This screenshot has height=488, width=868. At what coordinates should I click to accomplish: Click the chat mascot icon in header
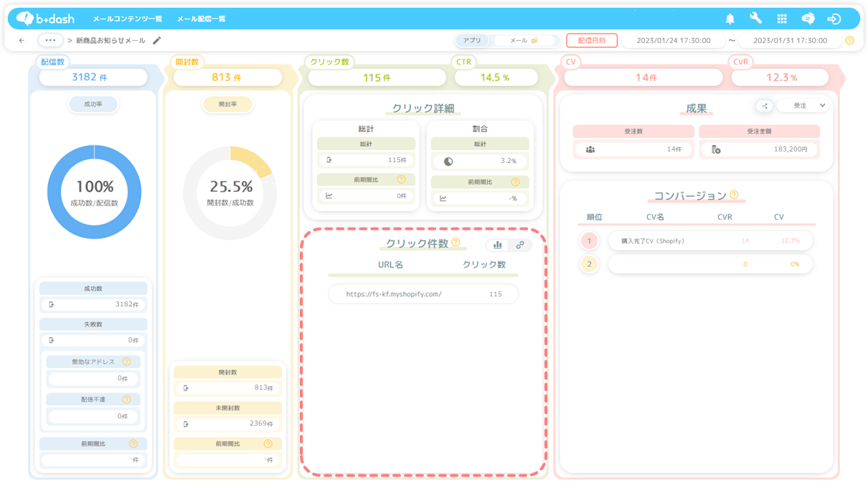pos(808,19)
